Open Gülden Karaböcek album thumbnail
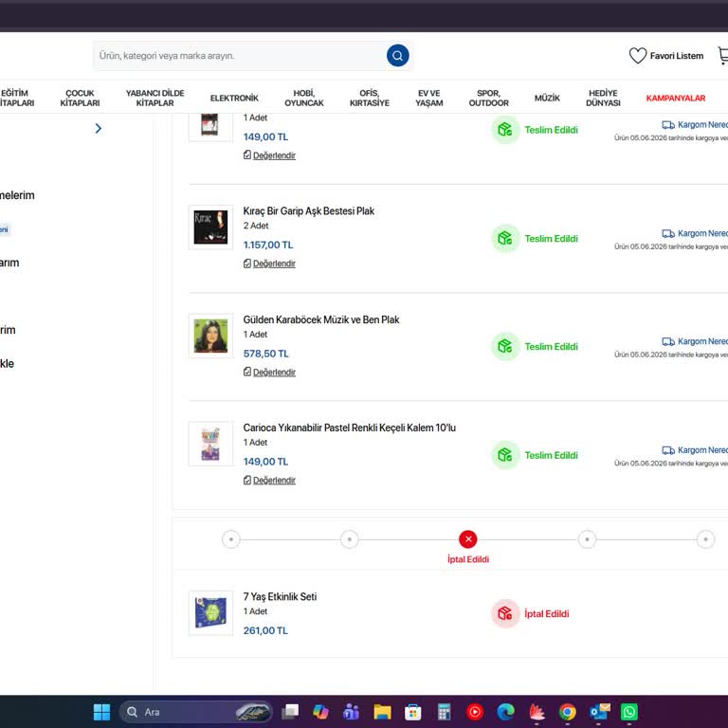Image resolution: width=728 pixels, height=728 pixels. click(210, 336)
